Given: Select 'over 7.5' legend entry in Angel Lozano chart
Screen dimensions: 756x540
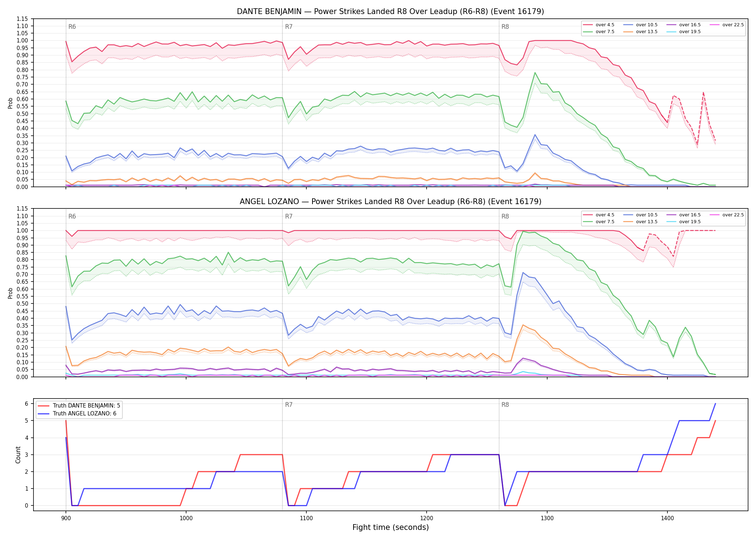Looking at the screenshot, I should (x=599, y=222).
